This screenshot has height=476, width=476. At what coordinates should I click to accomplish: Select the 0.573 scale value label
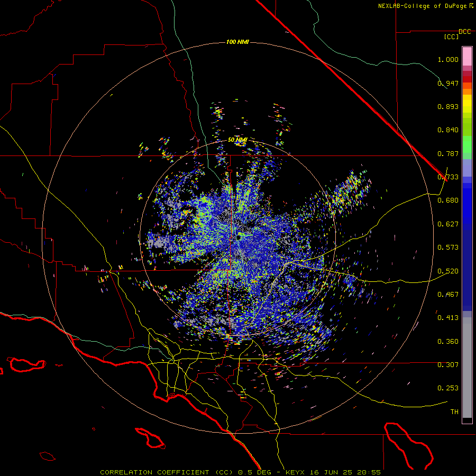coord(448,248)
